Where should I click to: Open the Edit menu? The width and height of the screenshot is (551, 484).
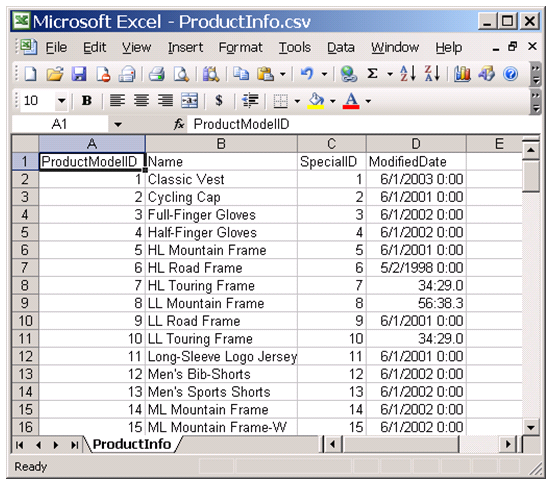94,47
